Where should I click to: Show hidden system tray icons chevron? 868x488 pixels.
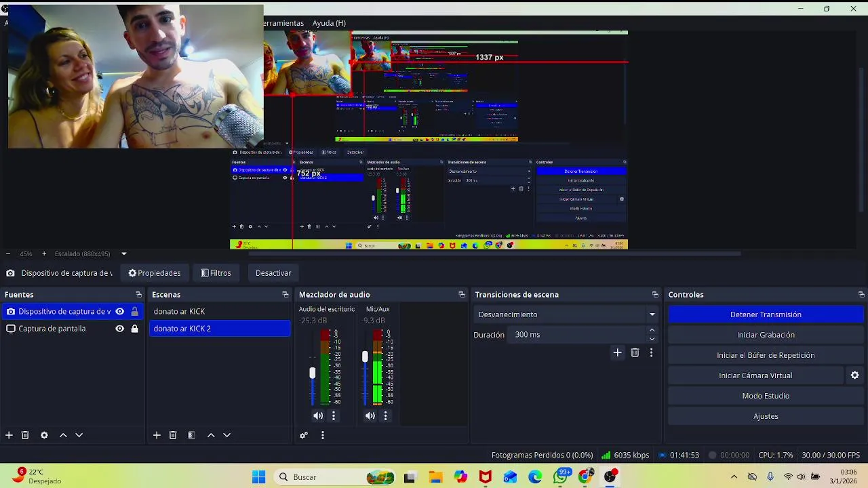734,477
